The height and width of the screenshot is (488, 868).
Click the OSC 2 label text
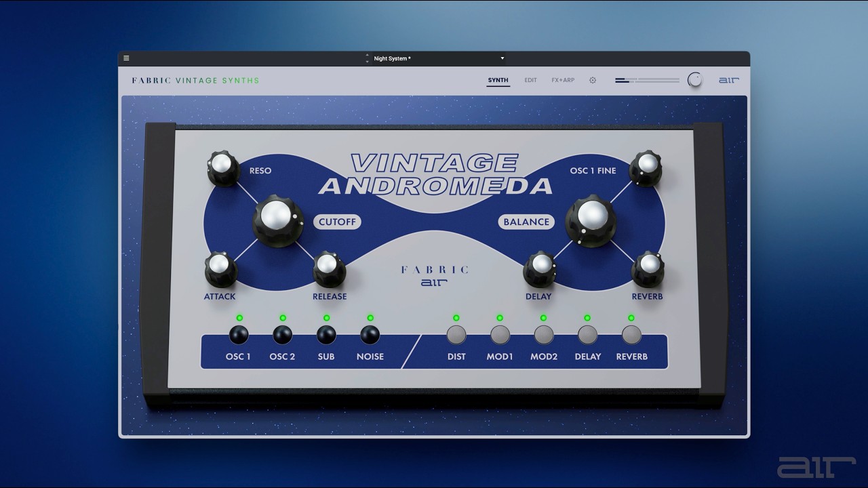click(282, 357)
